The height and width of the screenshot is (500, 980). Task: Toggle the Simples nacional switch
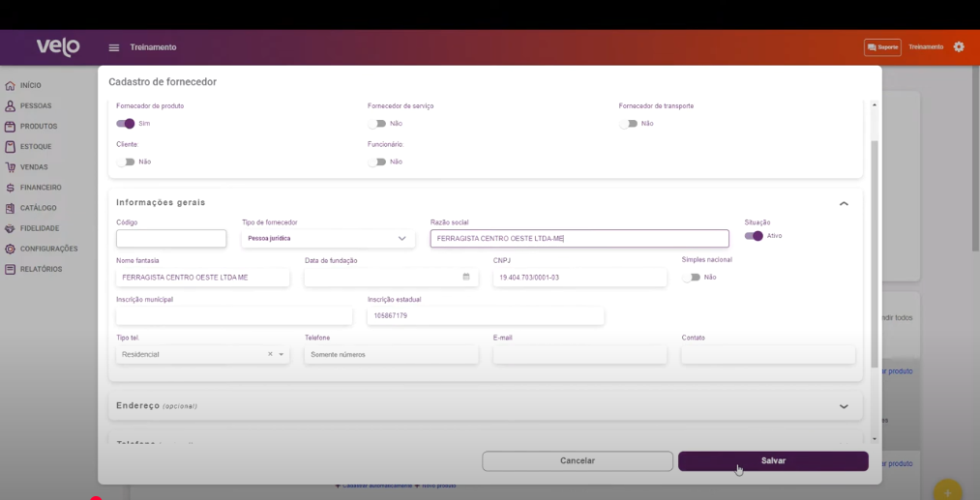click(x=691, y=278)
